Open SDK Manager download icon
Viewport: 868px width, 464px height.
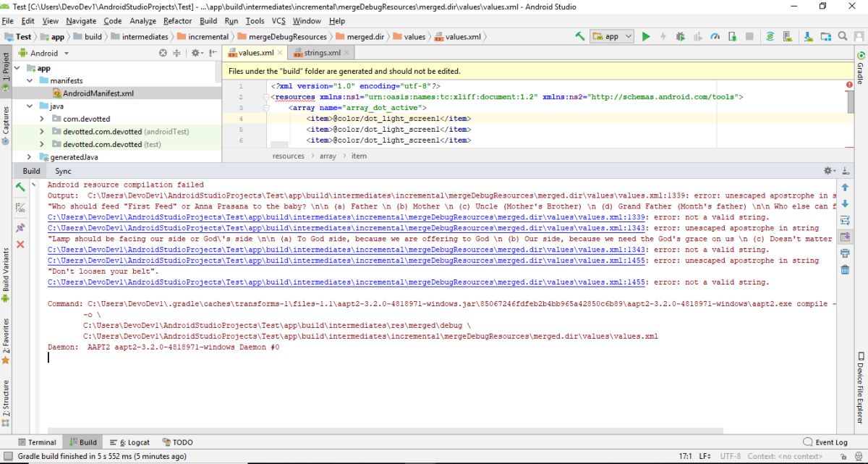(x=808, y=36)
